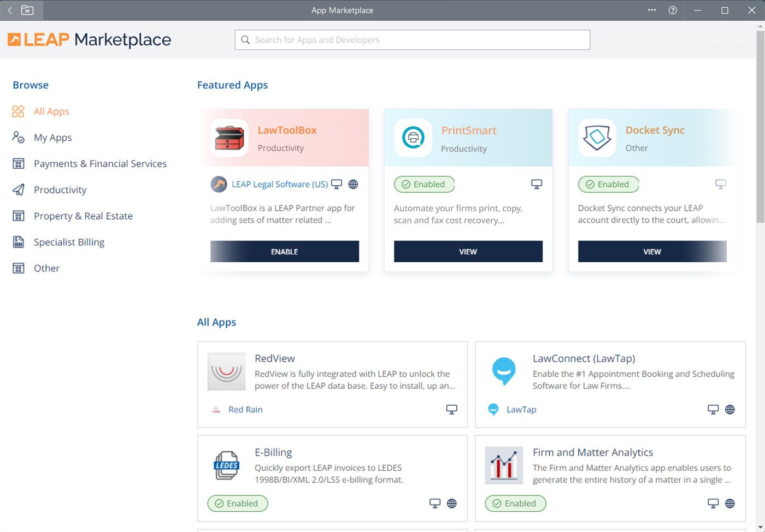Click the PrintSmart printer icon
Image resolution: width=765 pixels, height=532 pixels.
point(413,138)
